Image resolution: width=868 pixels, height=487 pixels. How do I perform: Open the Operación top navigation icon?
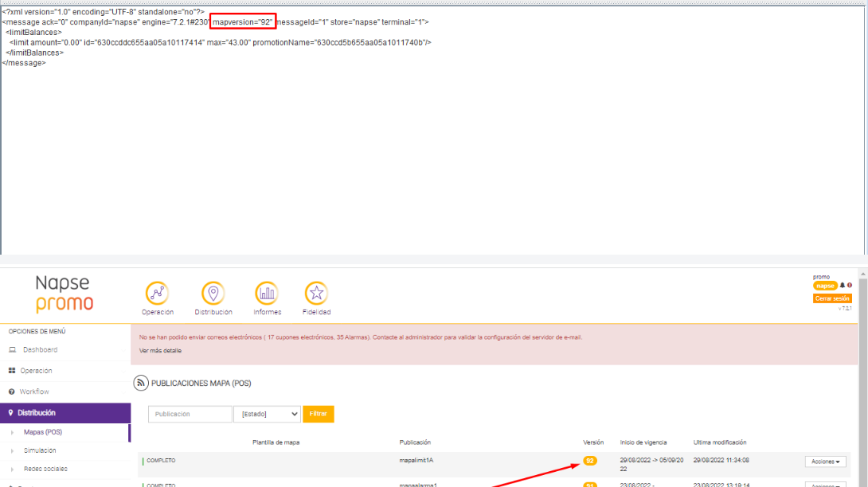click(x=157, y=294)
